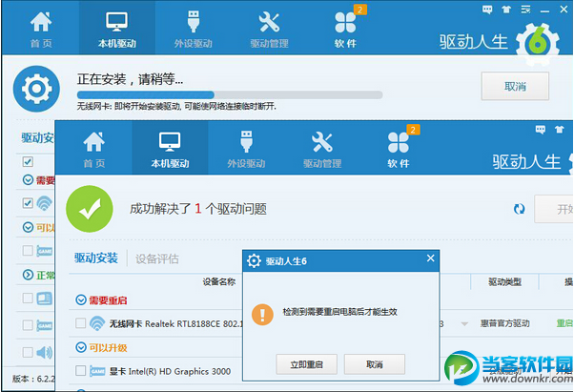The width and height of the screenshot is (574, 392).
Task: Click the installation progress bar
Action: [230, 94]
